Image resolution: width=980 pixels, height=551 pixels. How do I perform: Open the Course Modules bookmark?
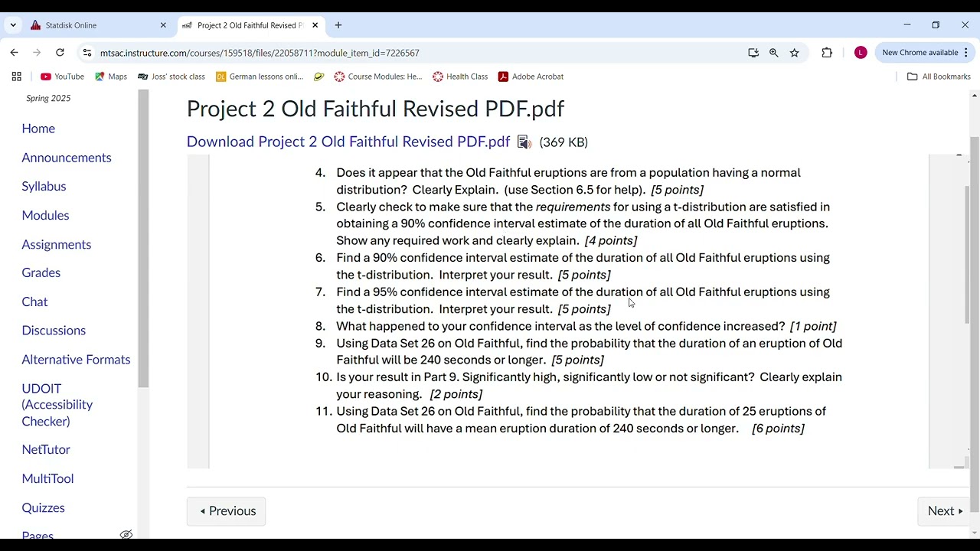coord(378,77)
